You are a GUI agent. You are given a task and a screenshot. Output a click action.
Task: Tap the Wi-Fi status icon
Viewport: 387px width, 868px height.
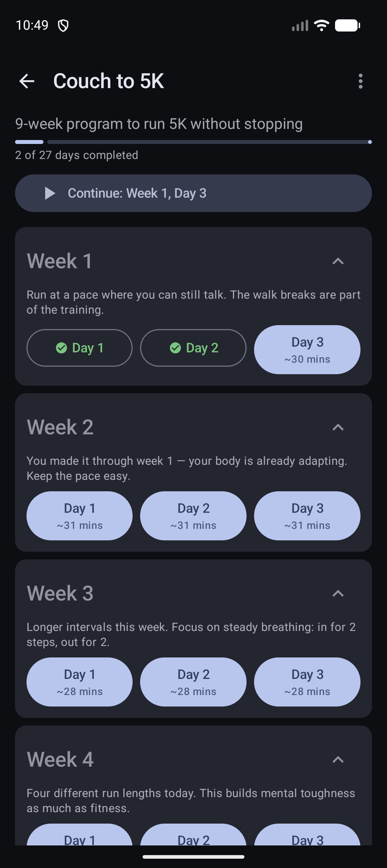point(321,25)
